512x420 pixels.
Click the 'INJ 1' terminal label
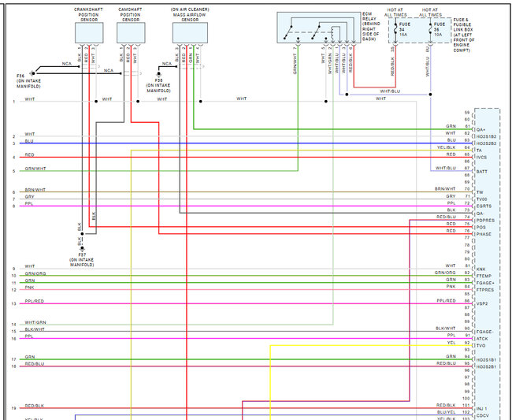(481, 408)
